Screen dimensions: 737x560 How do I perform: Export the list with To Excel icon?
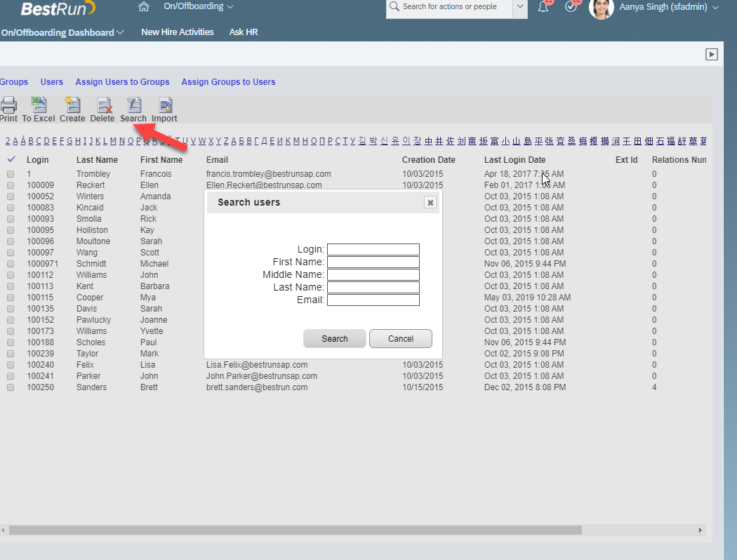(x=39, y=105)
